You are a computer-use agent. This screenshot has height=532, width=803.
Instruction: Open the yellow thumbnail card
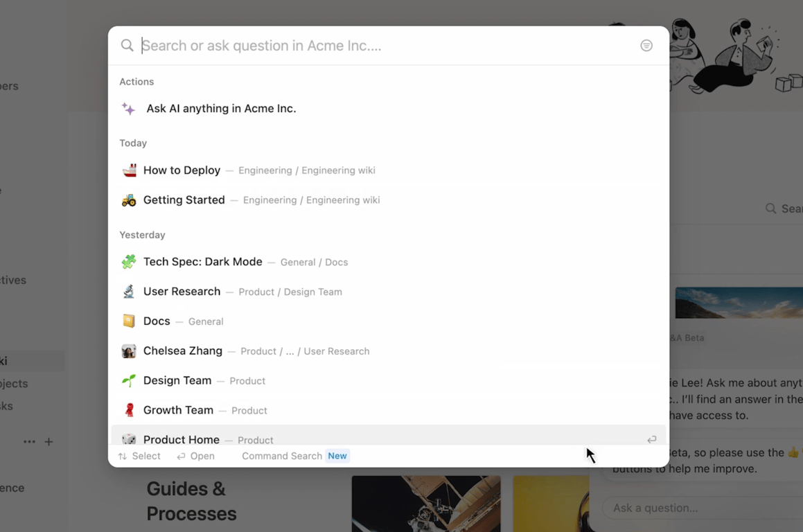coord(551,504)
